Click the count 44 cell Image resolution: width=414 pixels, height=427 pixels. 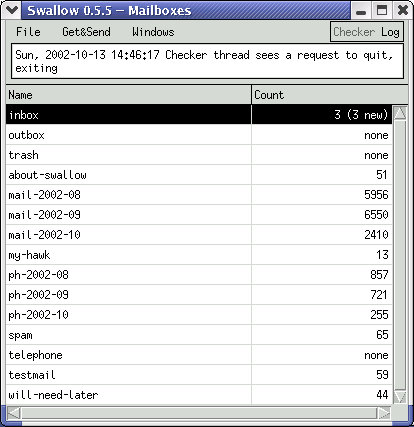click(322, 395)
